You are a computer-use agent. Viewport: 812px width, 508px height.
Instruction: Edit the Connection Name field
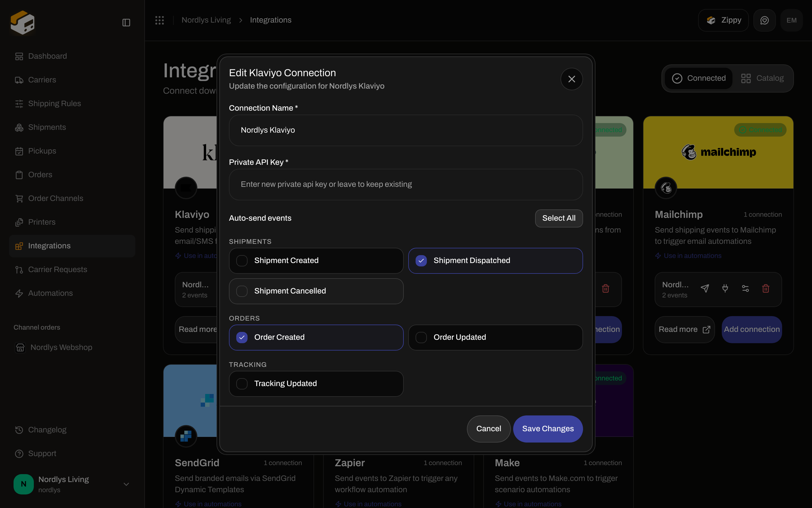(406, 130)
